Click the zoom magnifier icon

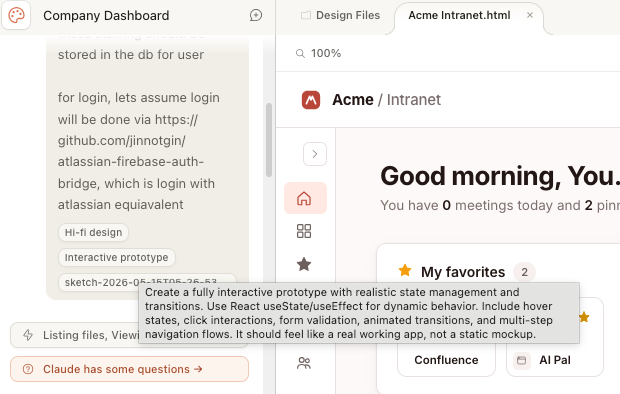tap(301, 53)
